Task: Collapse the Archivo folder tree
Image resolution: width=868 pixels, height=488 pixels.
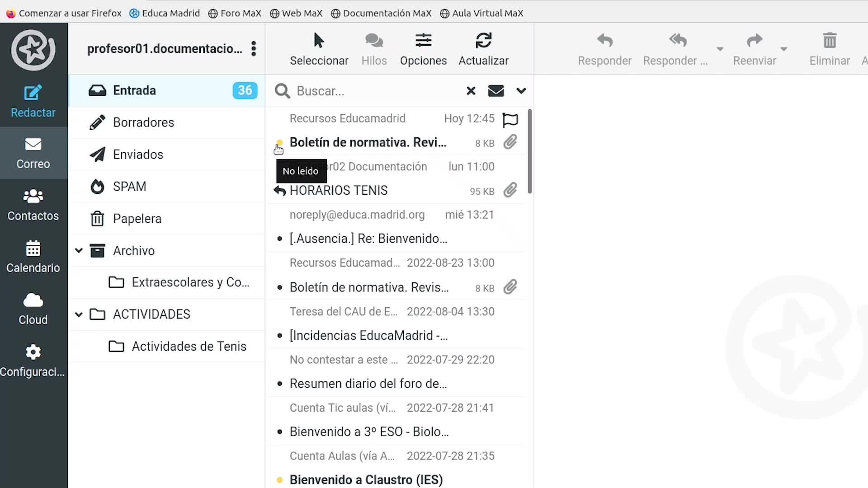Action: coord(79,250)
